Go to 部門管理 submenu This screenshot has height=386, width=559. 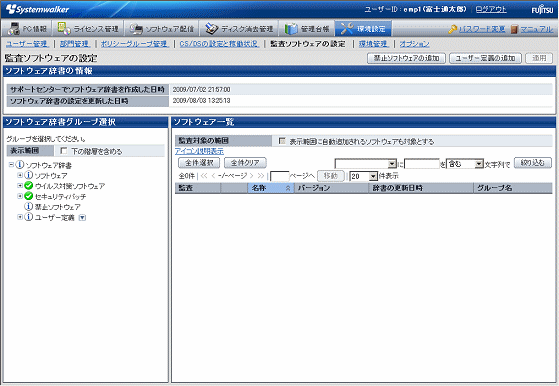pyautogui.click(x=75, y=44)
